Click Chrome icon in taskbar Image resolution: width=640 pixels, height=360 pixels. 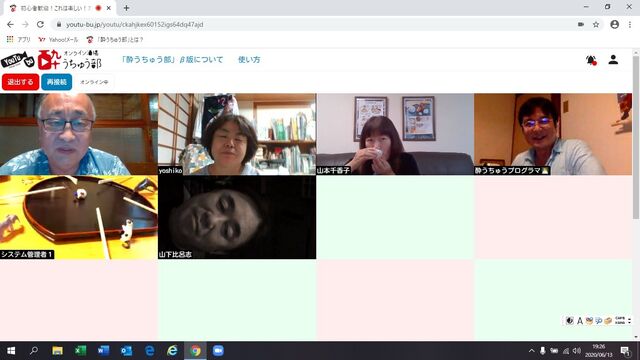click(x=196, y=351)
